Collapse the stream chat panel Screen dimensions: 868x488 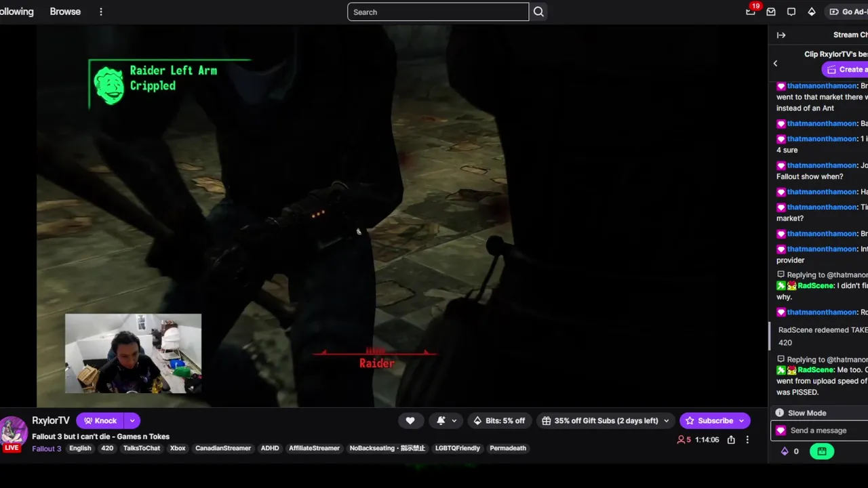pos(781,35)
